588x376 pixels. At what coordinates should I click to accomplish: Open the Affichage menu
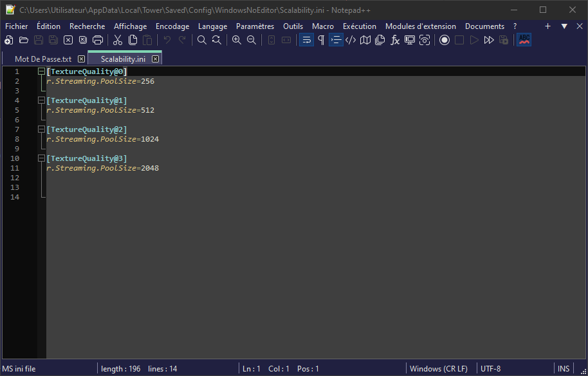click(x=131, y=26)
